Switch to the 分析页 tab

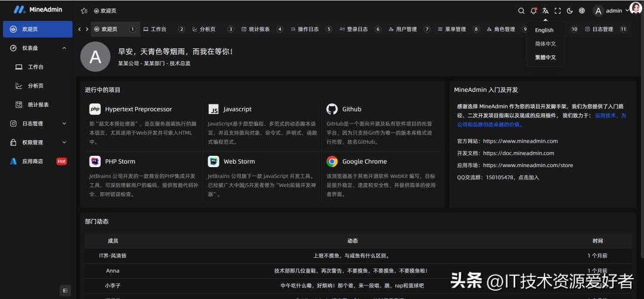coord(213,29)
